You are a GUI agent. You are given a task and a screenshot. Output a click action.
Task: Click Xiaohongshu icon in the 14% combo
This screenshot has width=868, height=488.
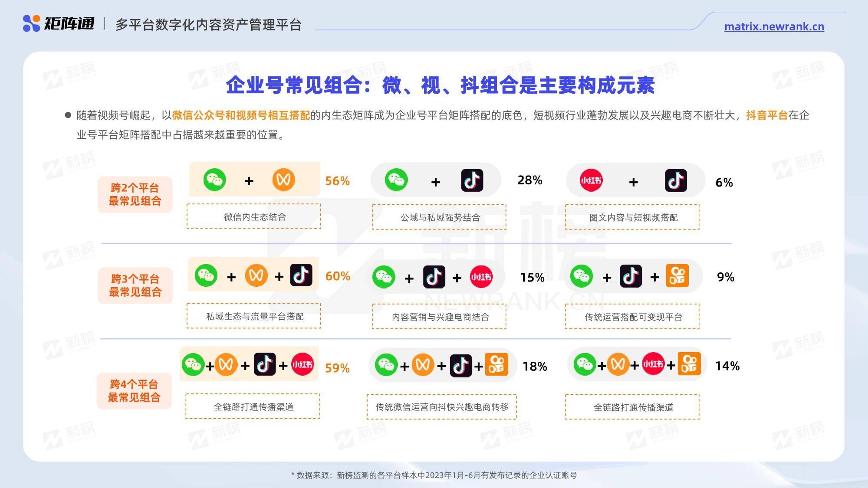pyautogui.click(x=653, y=364)
